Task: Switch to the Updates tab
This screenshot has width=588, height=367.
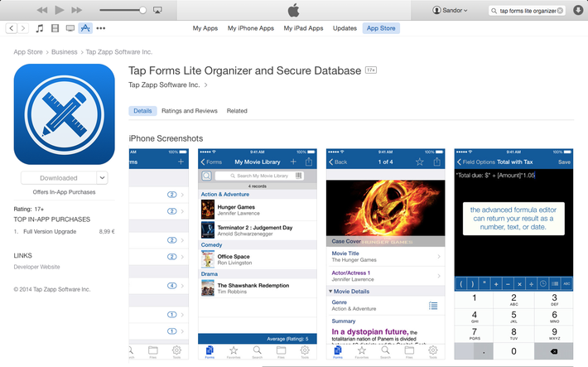Action: 345,28
